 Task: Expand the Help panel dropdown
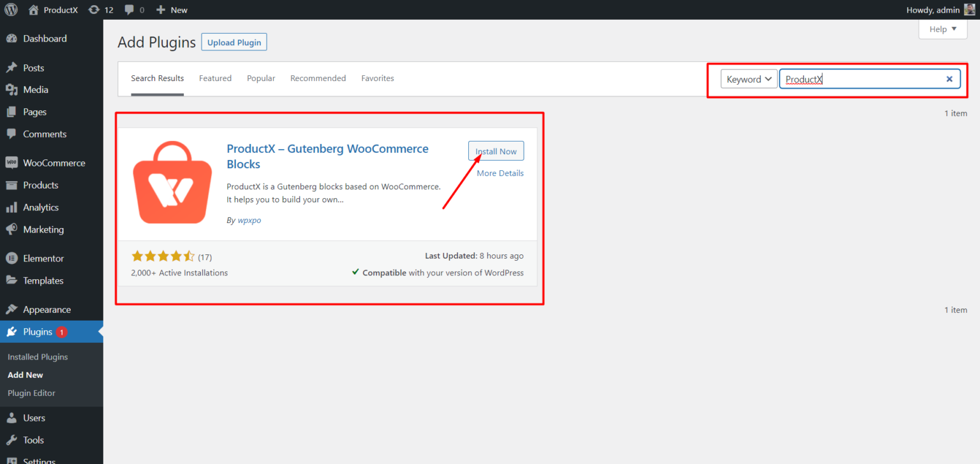(x=942, y=29)
